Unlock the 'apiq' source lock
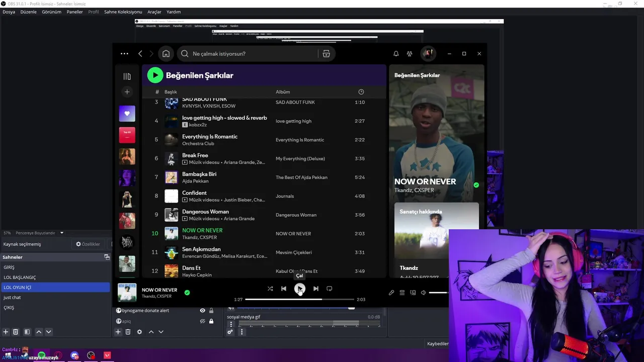644x362 pixels. 211,321
